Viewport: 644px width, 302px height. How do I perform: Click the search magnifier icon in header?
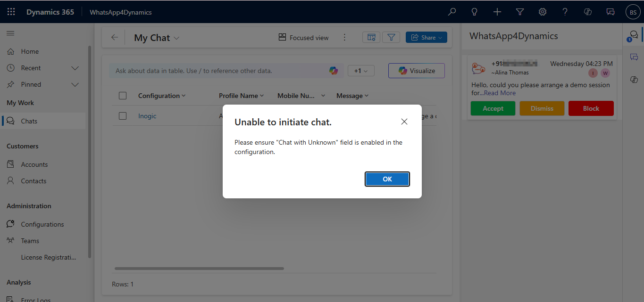[452, 12]
